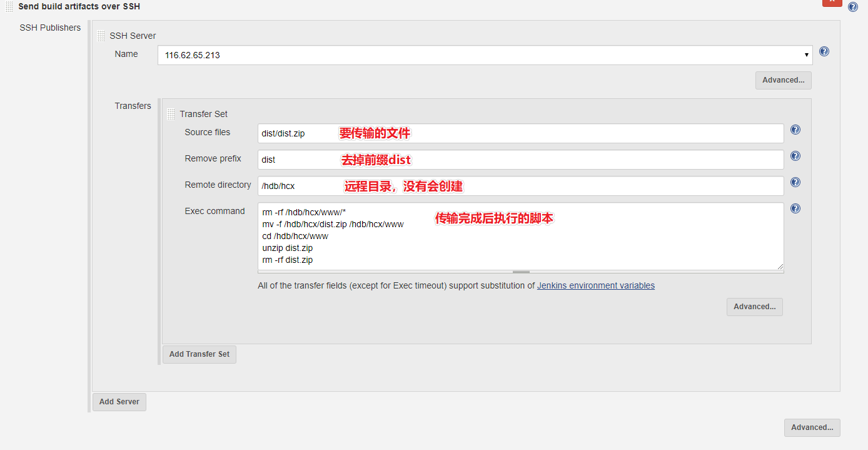Open help for Send build artifacts over SSH
The height and width of the screenshot is (450, 868).
[x=853, y=7]
